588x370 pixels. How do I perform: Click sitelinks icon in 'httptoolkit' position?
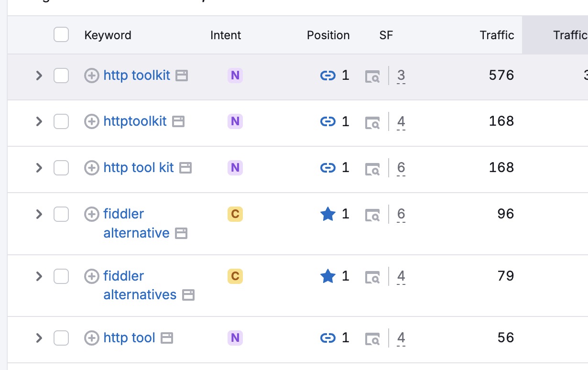327,121
